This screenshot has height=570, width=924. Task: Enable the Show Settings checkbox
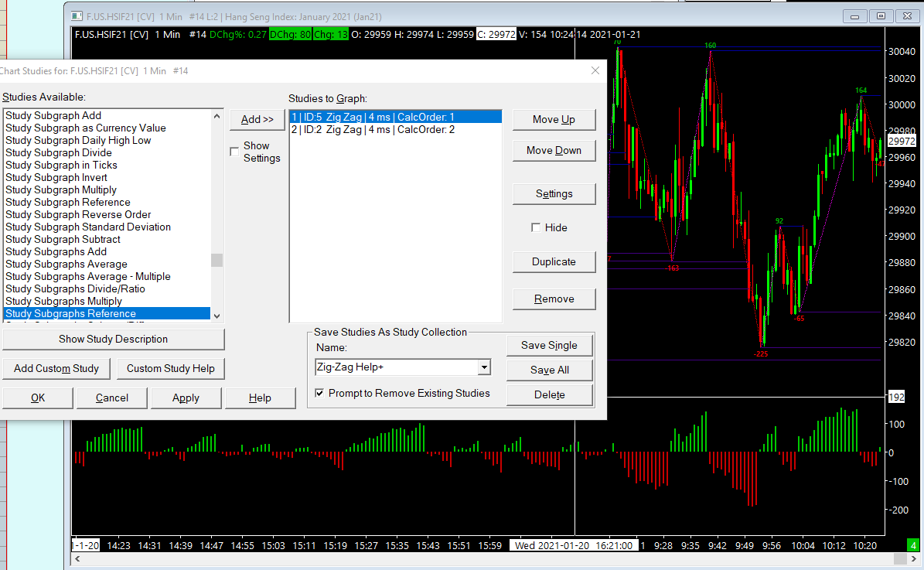click(234, 152)
